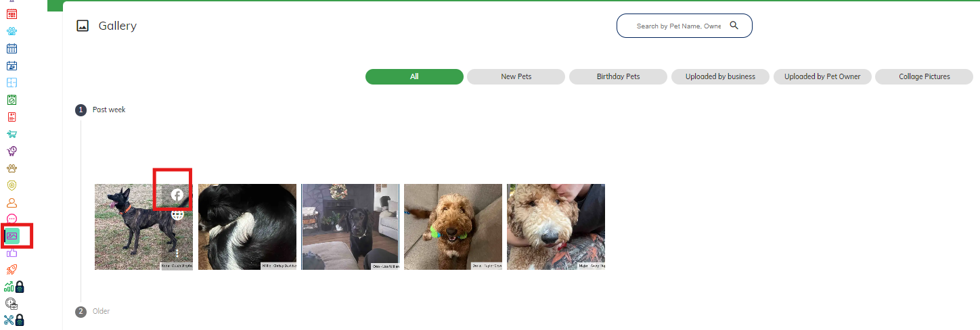Filter gallery by New Pets
980x330 pixels.
tap(516, 76)
